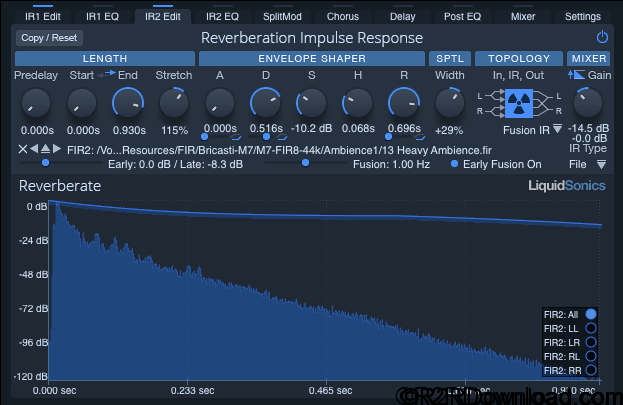This screenshot has width=623, height=405.
Task: Click the Stretch knob at 115%
Action: pyautogui.click(x=174, y=103)
